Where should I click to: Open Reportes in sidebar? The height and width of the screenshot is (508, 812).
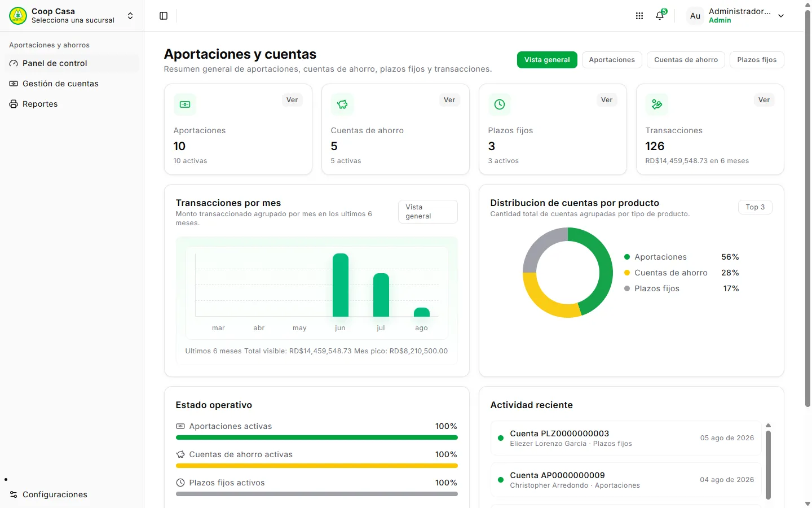(x=72, y=104)
